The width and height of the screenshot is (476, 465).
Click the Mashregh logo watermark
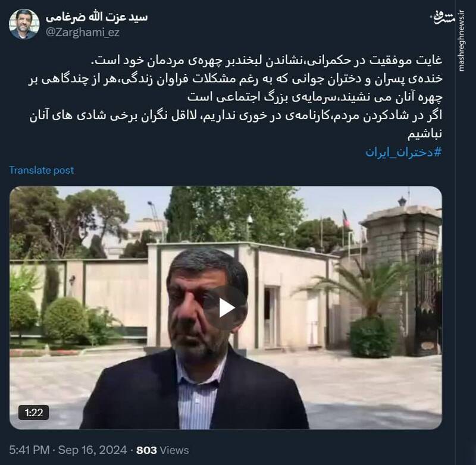pyautogui.click(x=444, y=18)
